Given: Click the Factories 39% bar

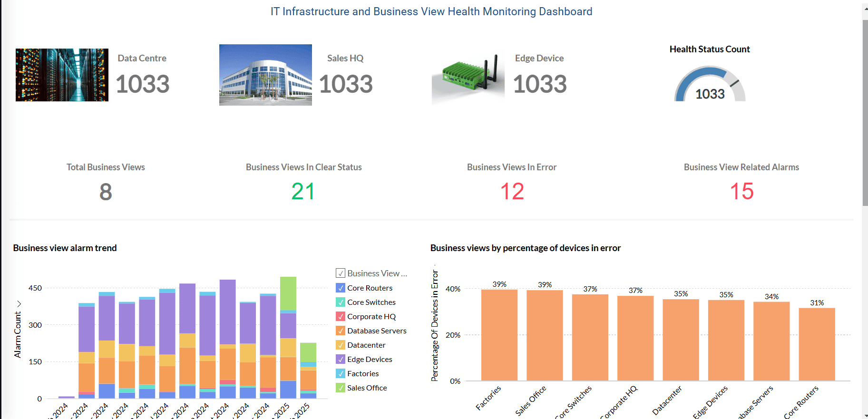Looking at the screenshot, I should click(499, 335).
